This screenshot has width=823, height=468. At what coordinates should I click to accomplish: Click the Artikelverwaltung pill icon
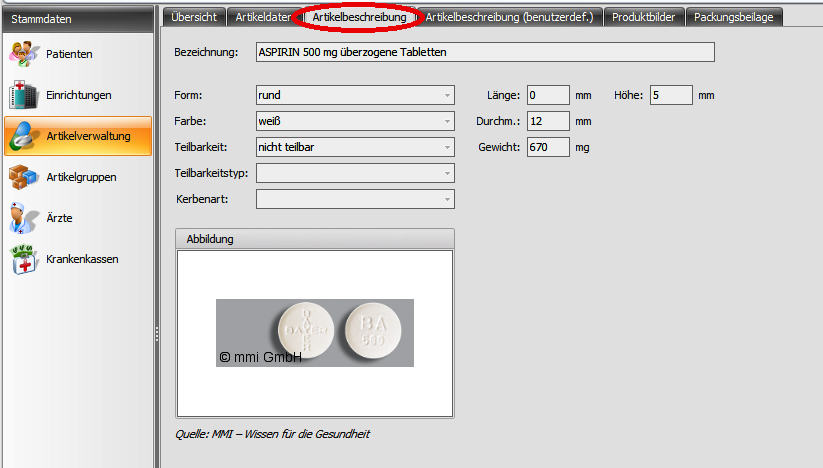pyautogui.click(x=24, y=136)
